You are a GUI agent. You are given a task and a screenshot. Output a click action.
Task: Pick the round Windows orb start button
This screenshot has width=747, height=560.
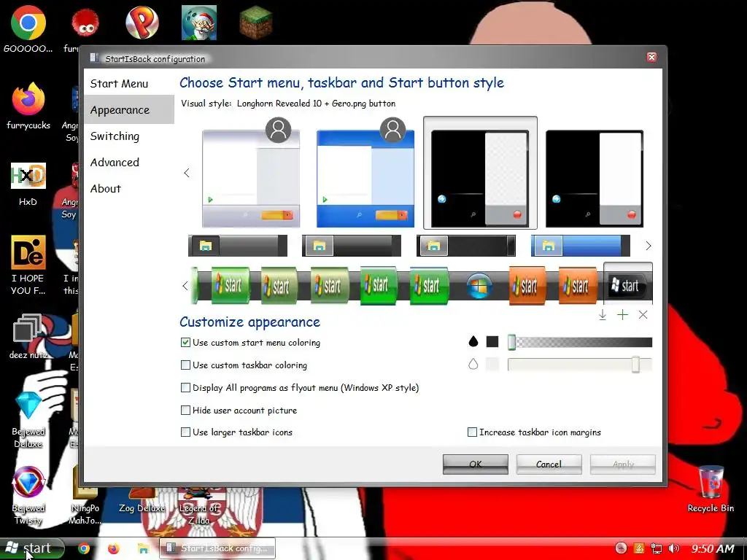(479, 286)
